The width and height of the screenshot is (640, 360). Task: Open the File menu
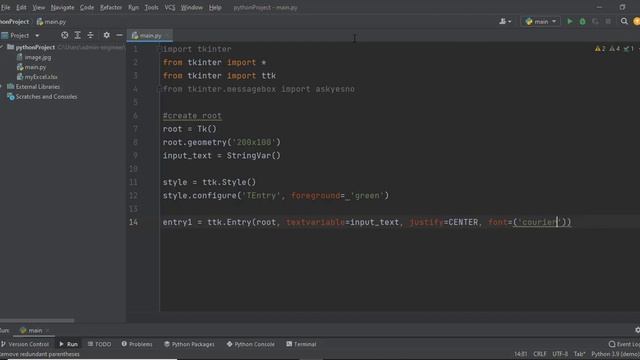pyautogui.click(x=5, y=7)
